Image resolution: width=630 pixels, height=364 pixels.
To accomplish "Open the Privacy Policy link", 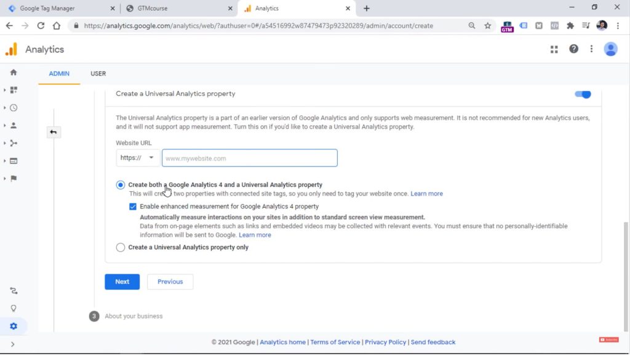I will point(385,342).
